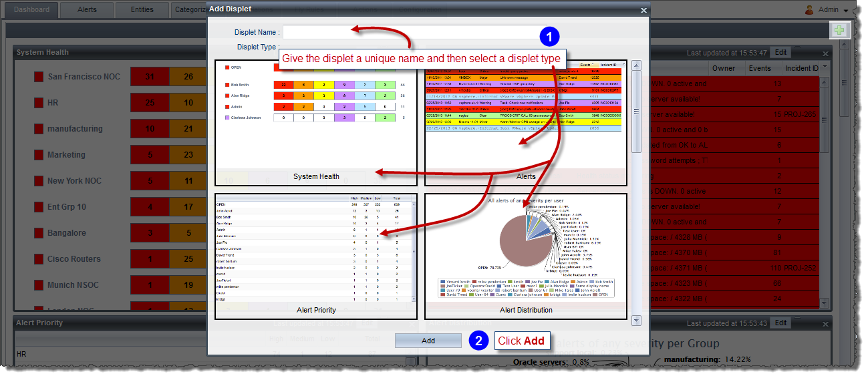The image size is (868, 378).
Task: Click the red status square beside Munich NSOC
Action: tap(39, 285)
